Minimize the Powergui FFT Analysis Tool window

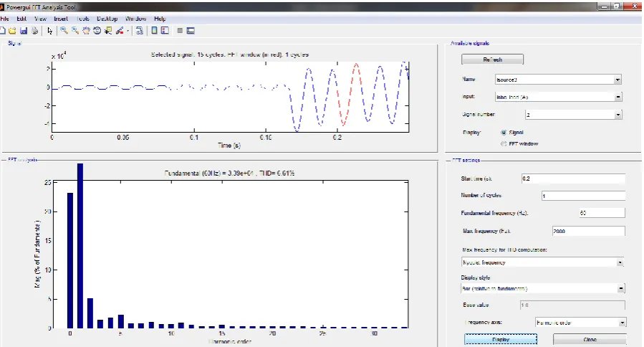[x=604, y=6]
